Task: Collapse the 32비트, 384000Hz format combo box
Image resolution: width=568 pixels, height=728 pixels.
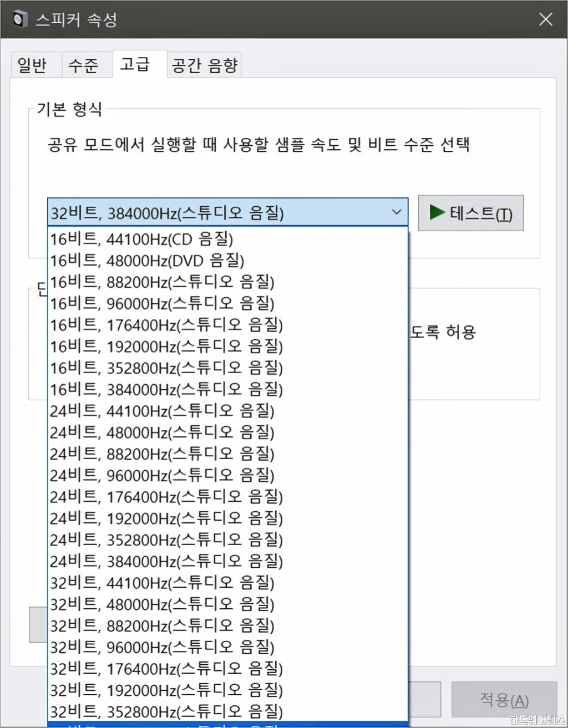Action: click(x=228, y=212)
